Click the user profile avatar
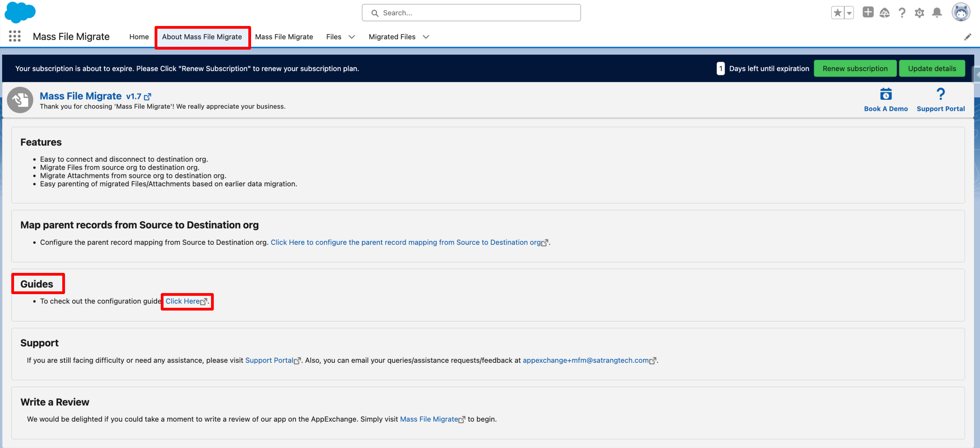Screen dimensions: 980x448 pos(961,13)
